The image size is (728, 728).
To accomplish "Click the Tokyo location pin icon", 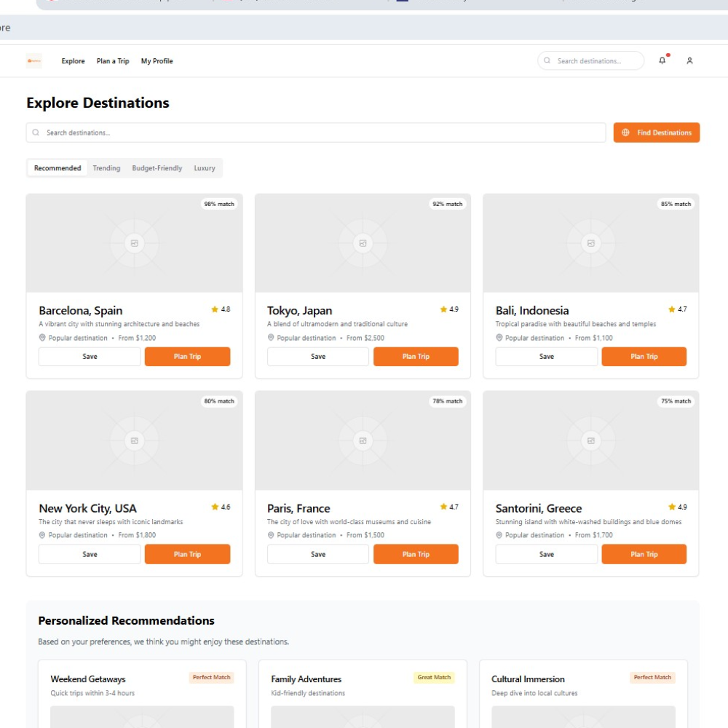I will tap(271, 338).
